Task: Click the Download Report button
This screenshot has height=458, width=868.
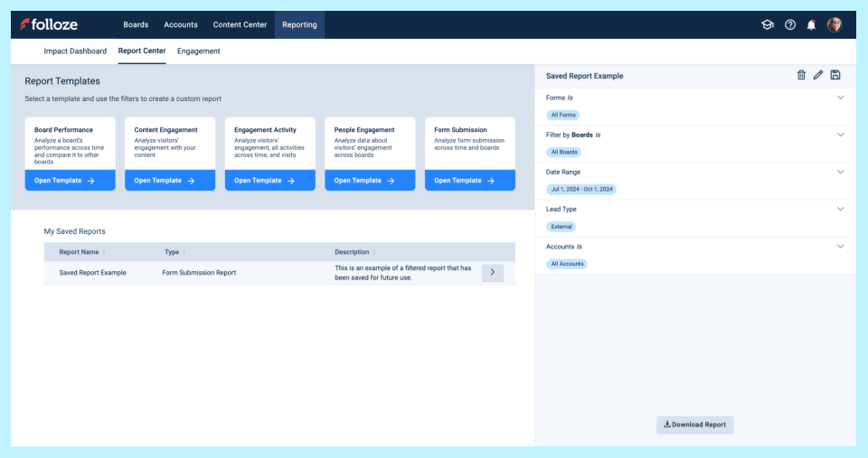Action: [x=694, y=425]
